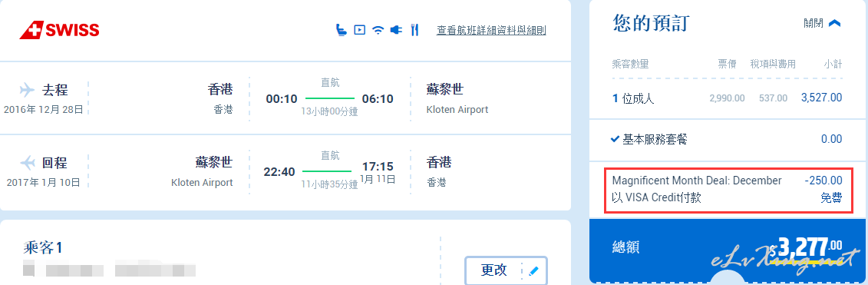
Task: Click the Wi-Fi amenity icon
Action: (378, 30)
